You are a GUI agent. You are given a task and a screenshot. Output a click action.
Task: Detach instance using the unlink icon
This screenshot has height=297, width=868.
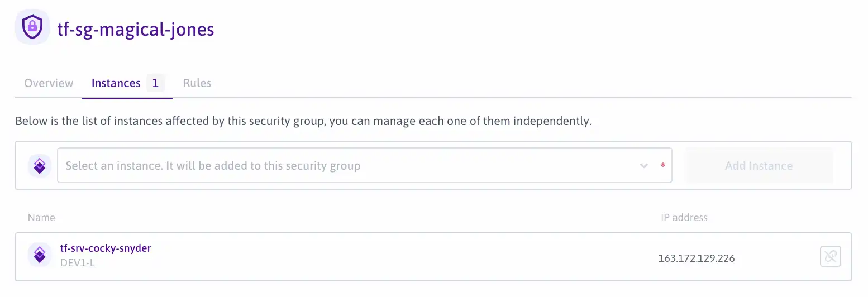831,257
